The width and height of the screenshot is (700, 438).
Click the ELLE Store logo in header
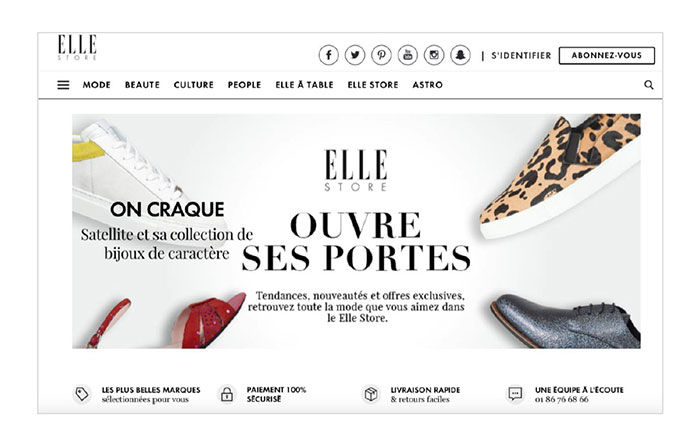(77, 47)
